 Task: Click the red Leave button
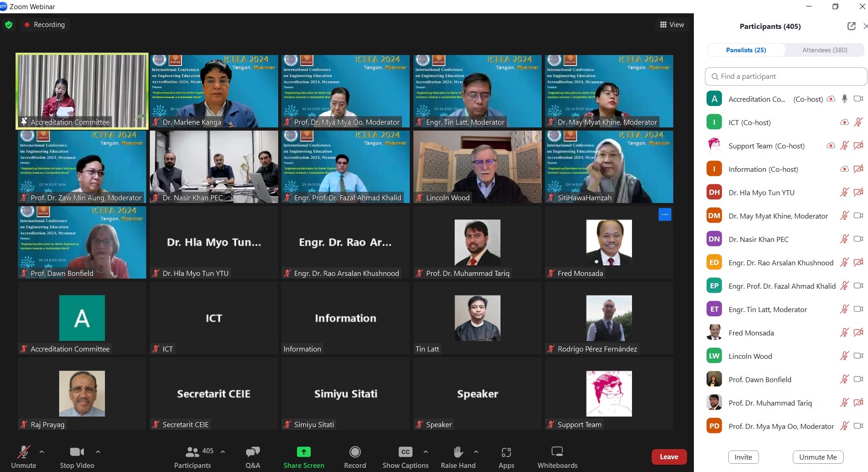tap(669, 457)
